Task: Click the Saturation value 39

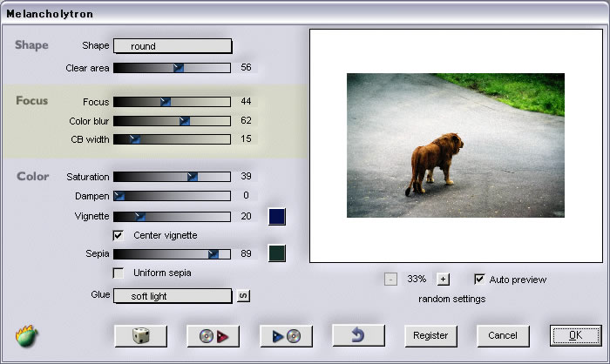Action: click(246, 176)
